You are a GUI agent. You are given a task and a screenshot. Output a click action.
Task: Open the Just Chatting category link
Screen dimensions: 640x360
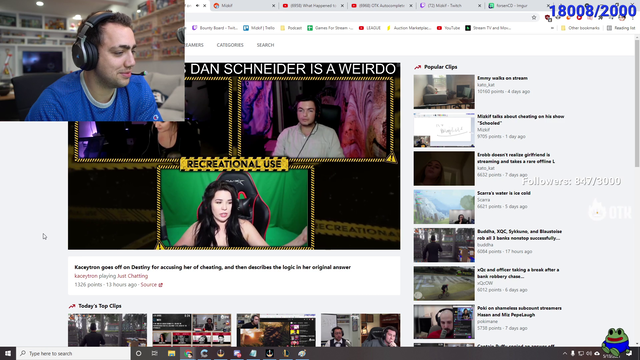[133, 276]
